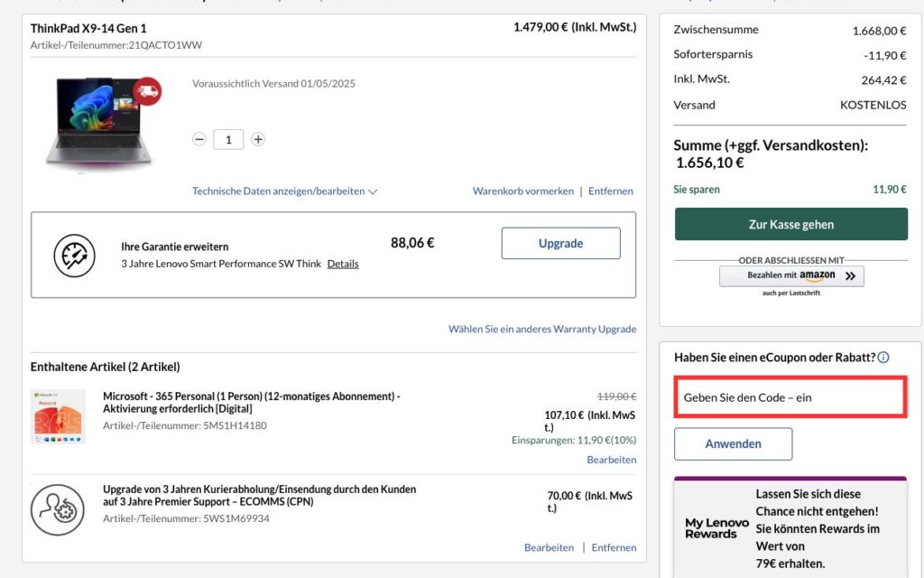Click eCoupon info icon
The image size is (924, 578).
pos(882,357)
